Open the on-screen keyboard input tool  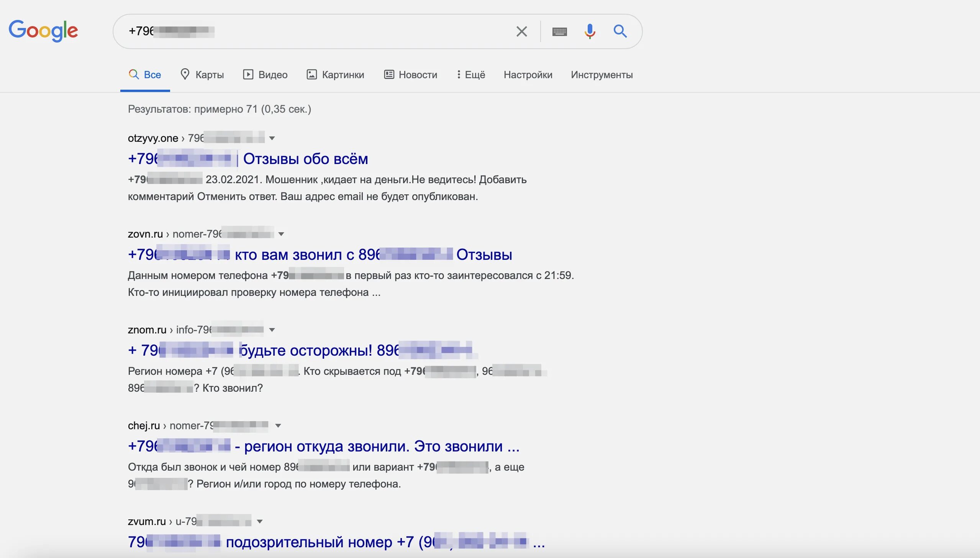tap(559, 31)
